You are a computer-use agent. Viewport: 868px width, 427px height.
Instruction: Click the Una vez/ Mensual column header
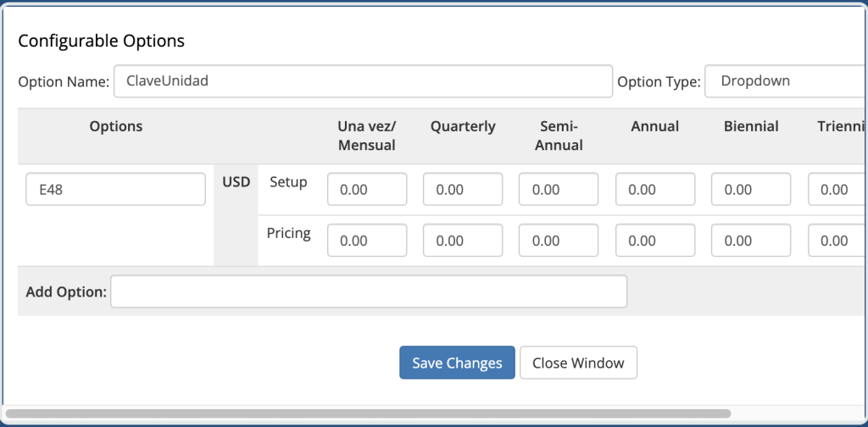(x=366, y=136)
